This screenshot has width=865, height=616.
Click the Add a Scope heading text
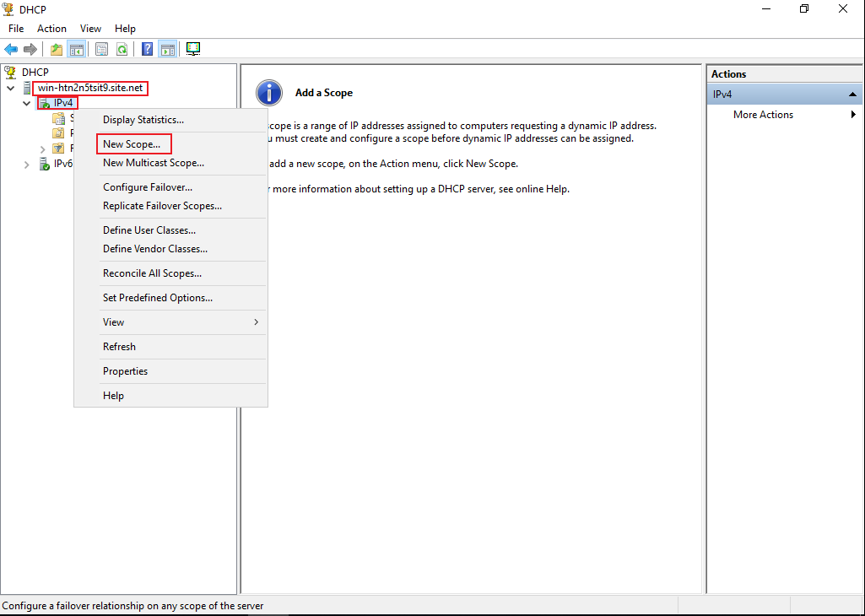(x=324, y=93)
